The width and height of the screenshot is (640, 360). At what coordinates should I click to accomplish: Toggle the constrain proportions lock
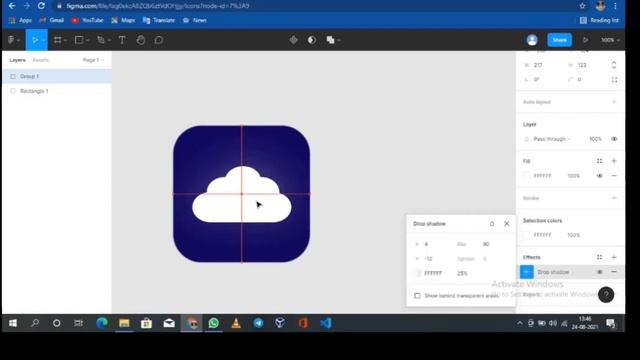[x=614, y=65]
